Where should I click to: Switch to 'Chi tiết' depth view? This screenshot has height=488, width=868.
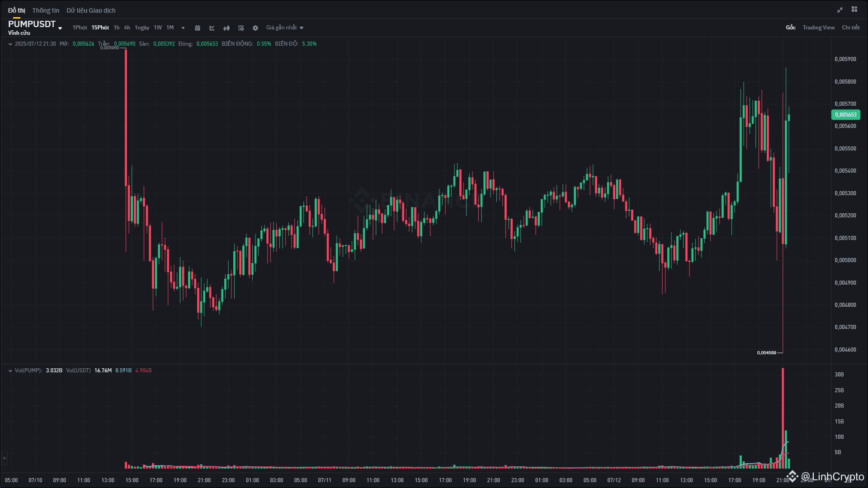(851, 28)
